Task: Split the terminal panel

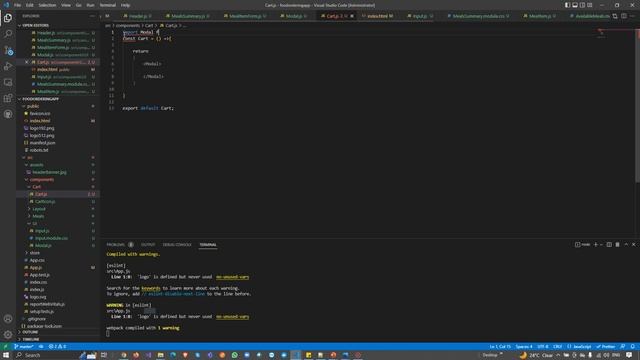Action: point(609,244)
